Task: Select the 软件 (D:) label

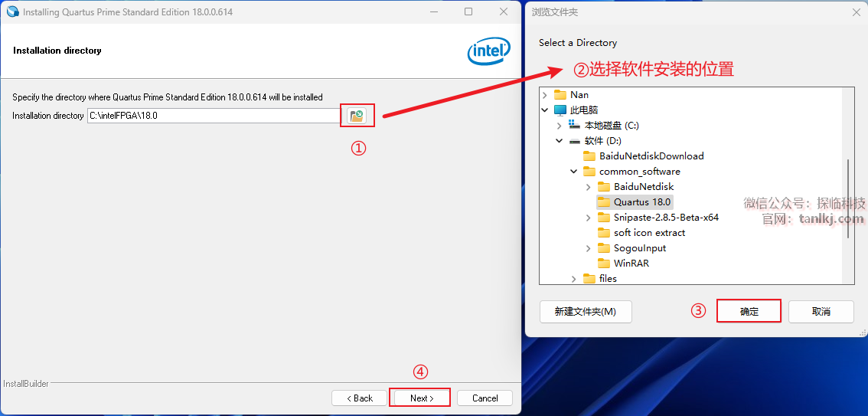Action: click(x=603, y=141)
